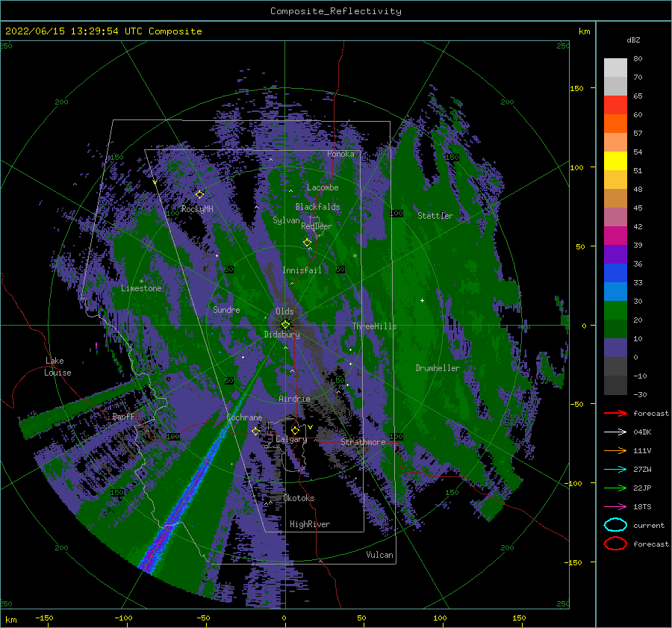Click the yellow 51-54 dBZ color swatch
This screenshot has height=628, width=672.
pos(615,161)
